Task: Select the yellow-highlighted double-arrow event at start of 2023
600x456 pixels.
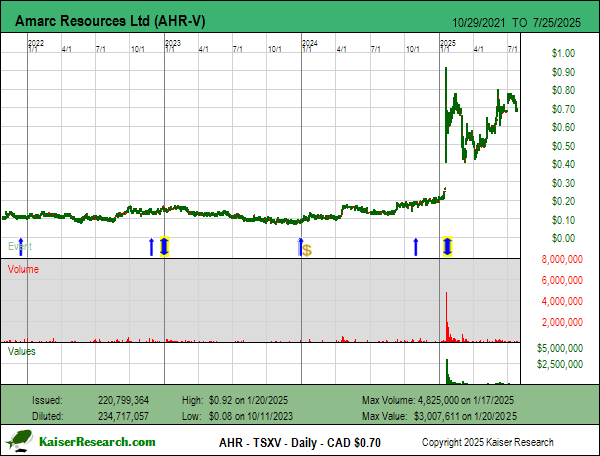Action: (x=164, y=246)
